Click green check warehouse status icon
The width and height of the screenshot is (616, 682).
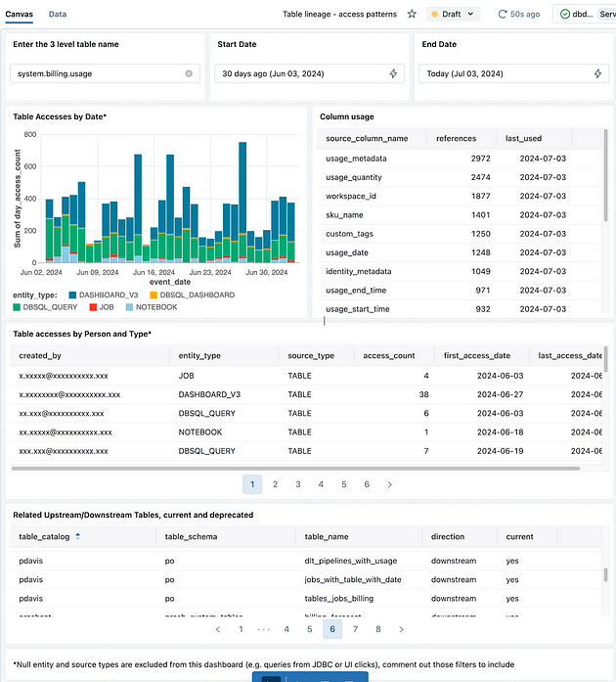pos(565,15)
